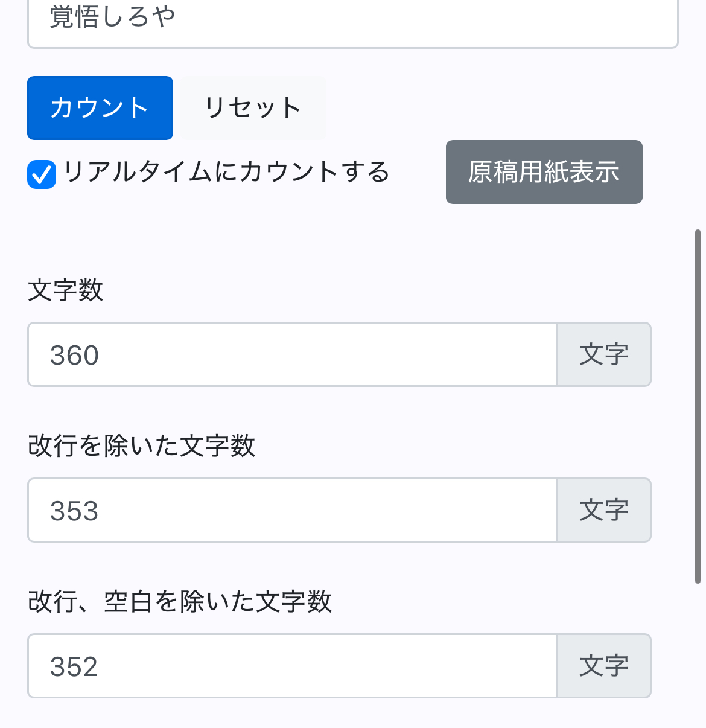Image resolution: width=706 pixels, height=728 pixels.
Task: Click the number 352 in the result
Action: (74, 667)
